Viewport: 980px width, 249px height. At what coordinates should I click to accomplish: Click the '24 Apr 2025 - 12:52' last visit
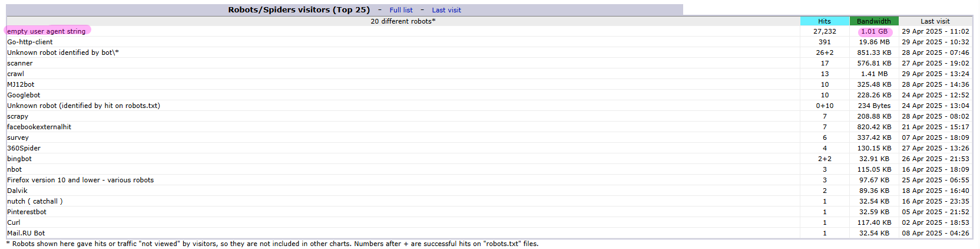point(935,95)
